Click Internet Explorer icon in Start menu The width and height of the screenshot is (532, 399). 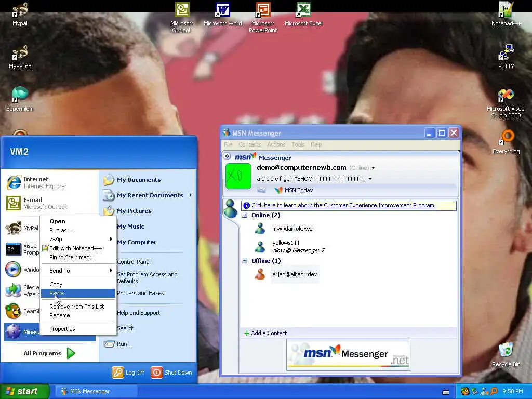pos(14,182)
